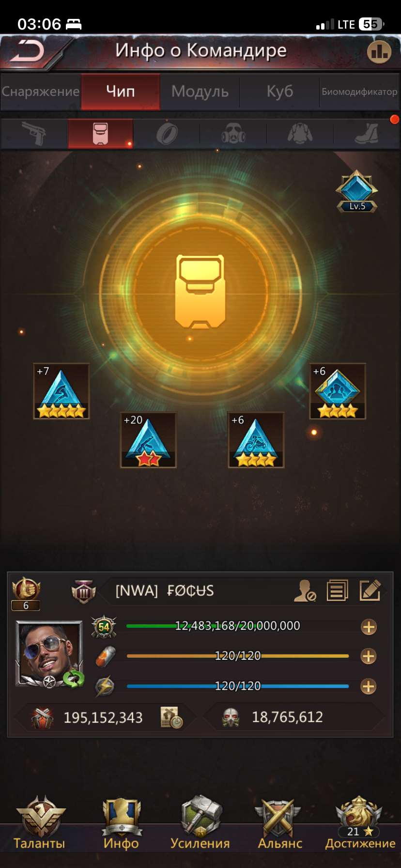
Task: Select the pistol equipment slot
Action: click(x=34, y=134)
